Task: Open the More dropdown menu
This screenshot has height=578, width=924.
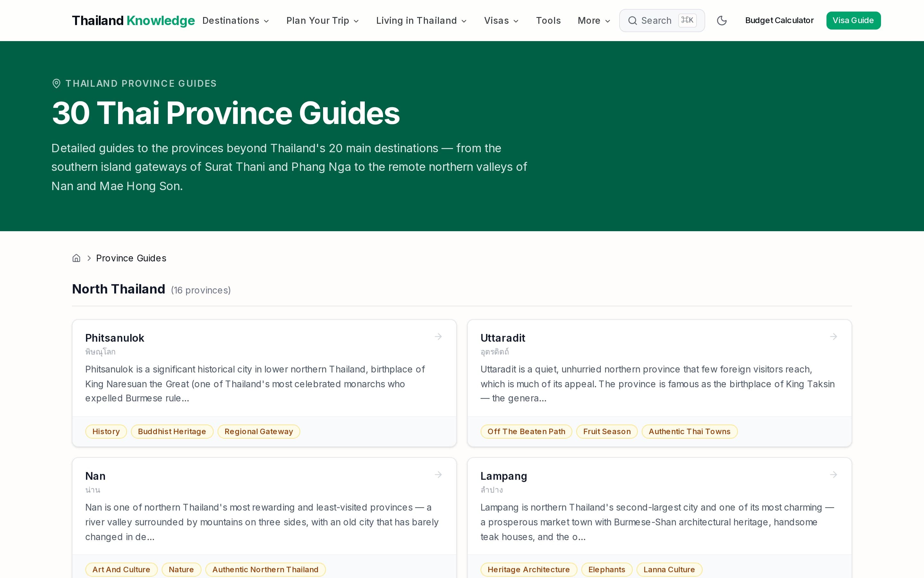Action: tap(594, 21)
